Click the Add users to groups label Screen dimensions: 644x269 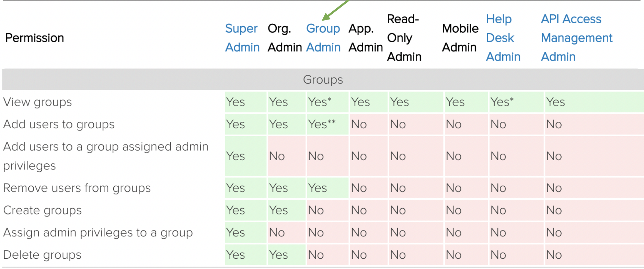click(x=59, y=124)
